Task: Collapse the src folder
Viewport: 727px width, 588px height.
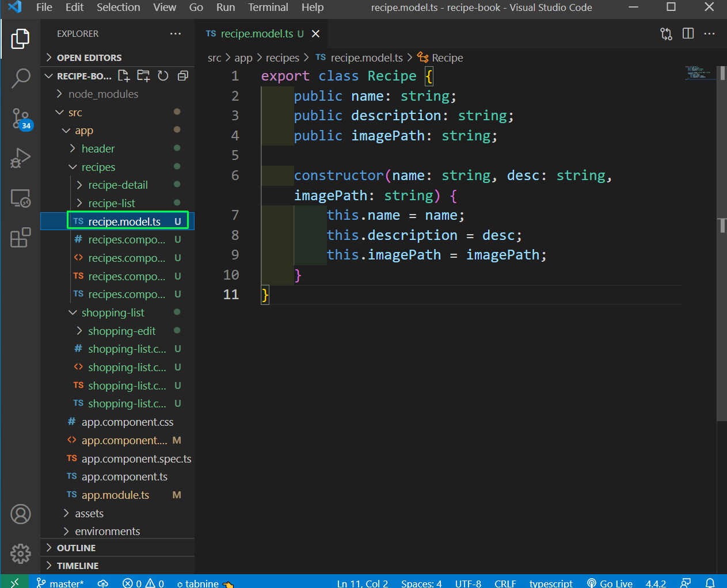Action: point(117,112)
